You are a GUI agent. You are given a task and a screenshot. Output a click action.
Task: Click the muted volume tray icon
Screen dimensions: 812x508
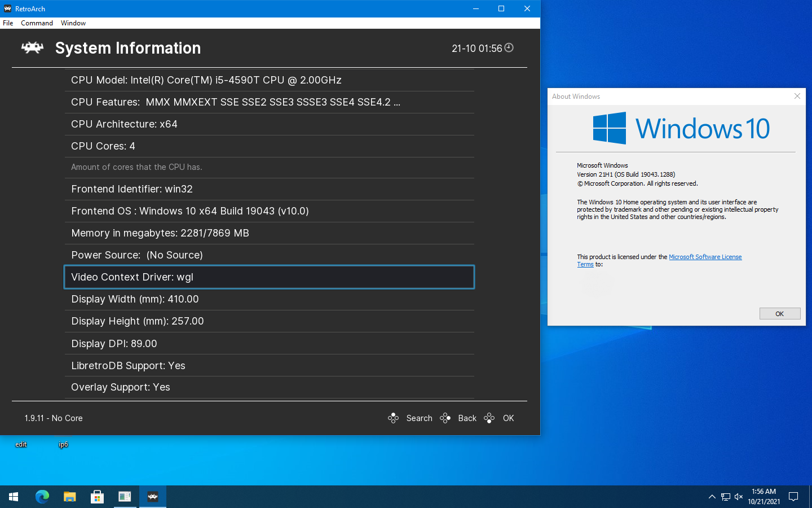coord(739,497)
